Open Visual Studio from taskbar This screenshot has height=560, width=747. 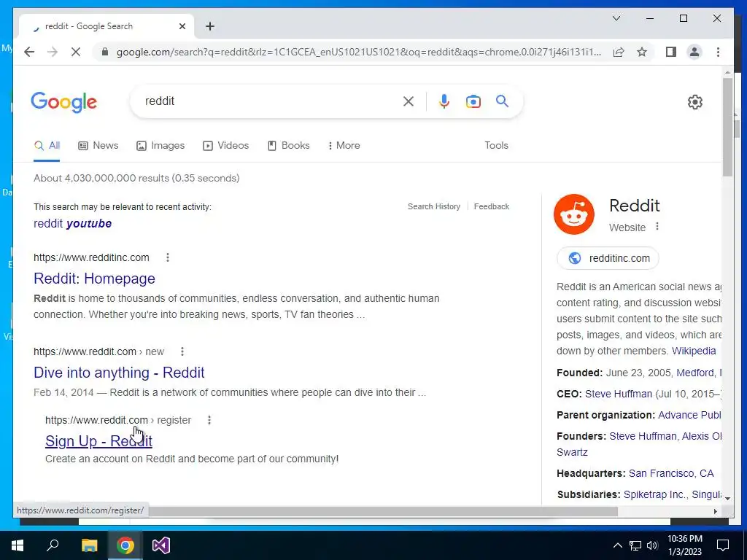pyautogui.click(x=161, y=545)
